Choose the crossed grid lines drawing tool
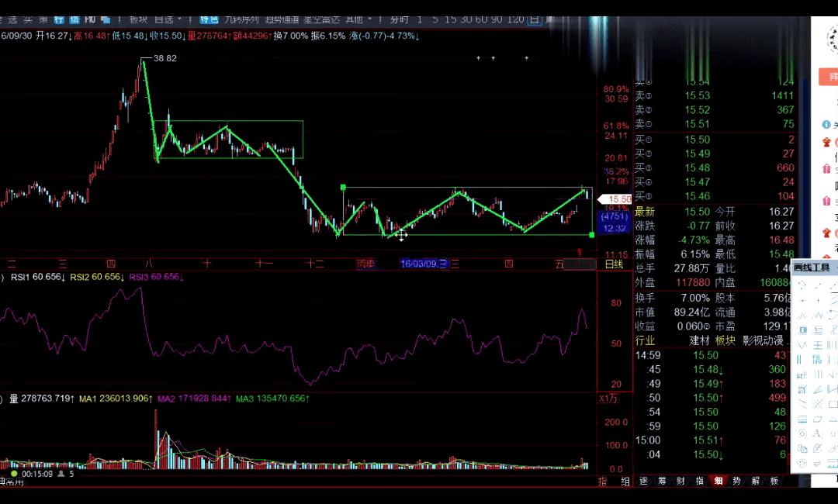 pos(817,403)
